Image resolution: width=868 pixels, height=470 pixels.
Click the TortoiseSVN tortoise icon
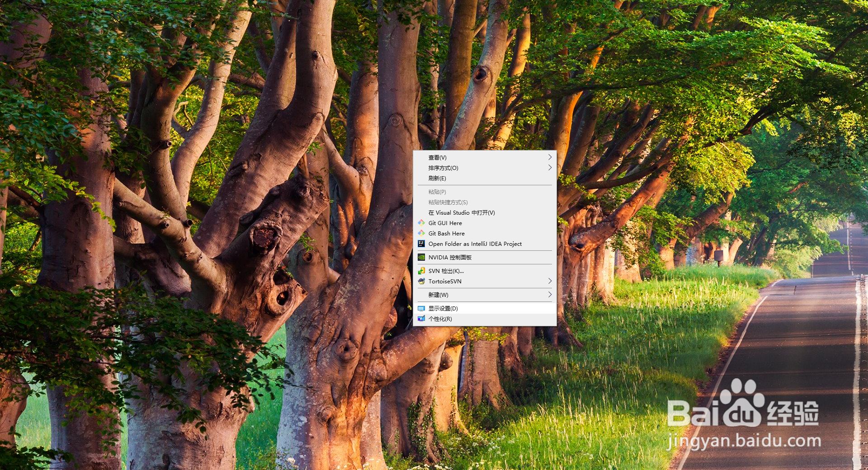tap(421, 281)
